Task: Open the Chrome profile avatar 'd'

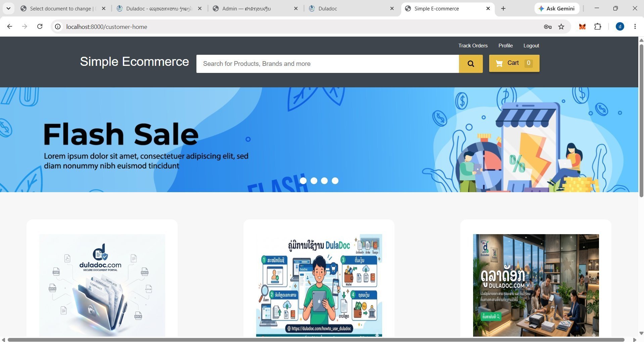Action: click(x=620, y=27)
